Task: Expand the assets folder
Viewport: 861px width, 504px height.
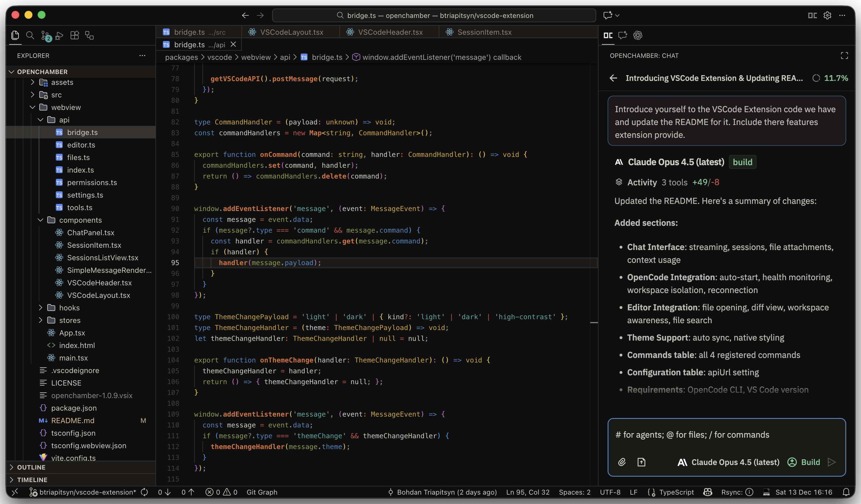Action: (x=32, y=82)
